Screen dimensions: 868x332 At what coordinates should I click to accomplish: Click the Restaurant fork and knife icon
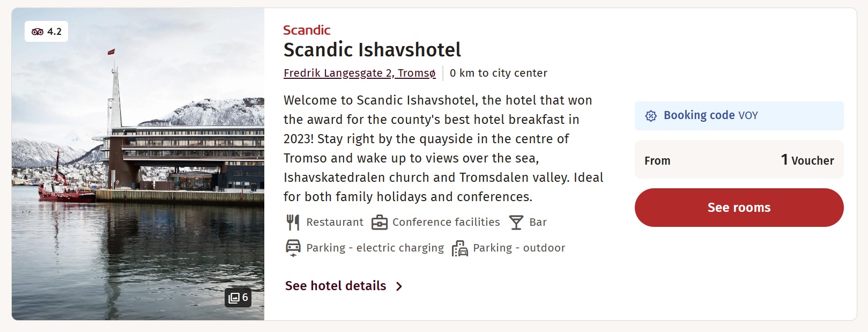pos(293,222)
